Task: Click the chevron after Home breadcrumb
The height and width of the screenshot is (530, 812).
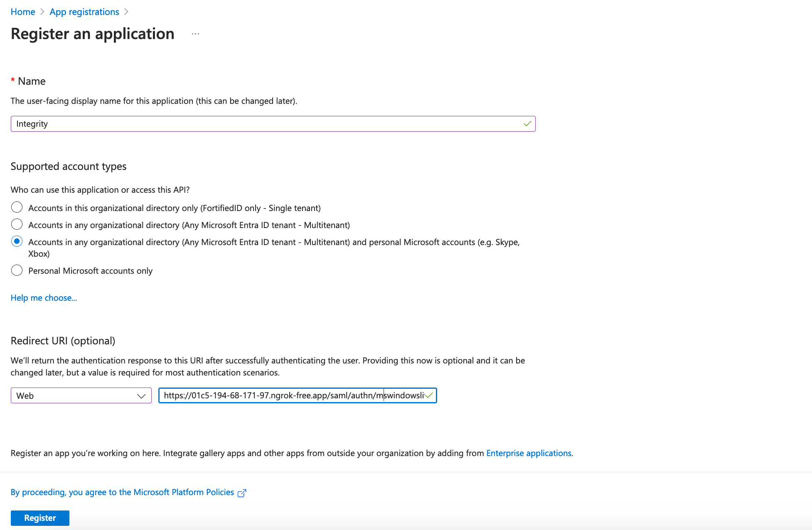Action: (x=42, y=12)
